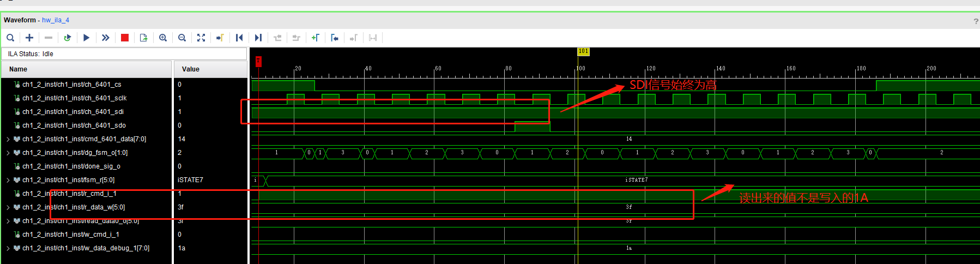Click the Value column header

210,69
